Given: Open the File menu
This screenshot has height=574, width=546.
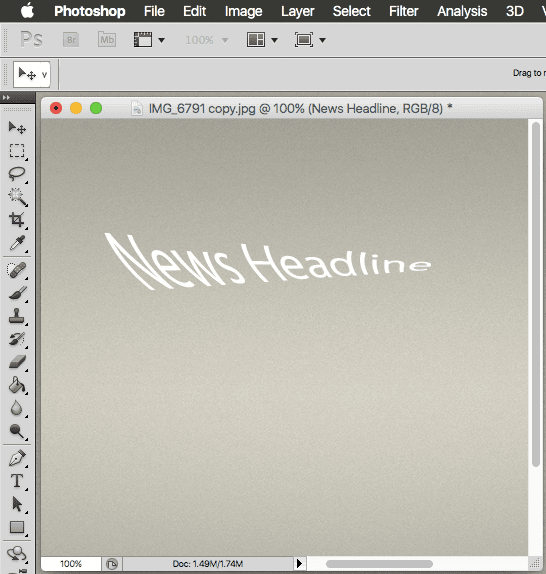Looking at the screenshot, I should (154, 11).
